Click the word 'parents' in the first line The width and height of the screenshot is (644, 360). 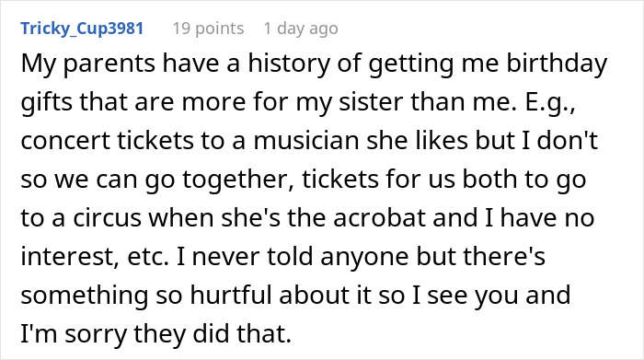pos(109,65)
